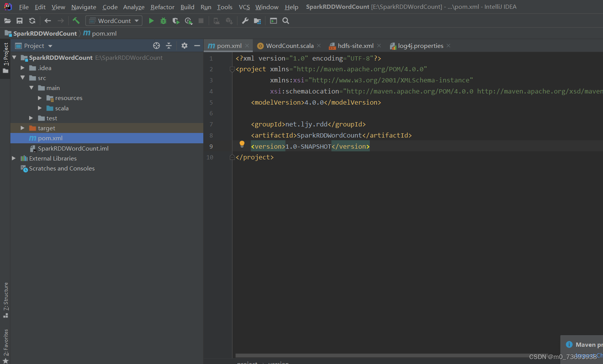Click the Synchronize refresh icon
Image resolution: width=603 pixels, height=364 pixels.
tap(32, 21)
